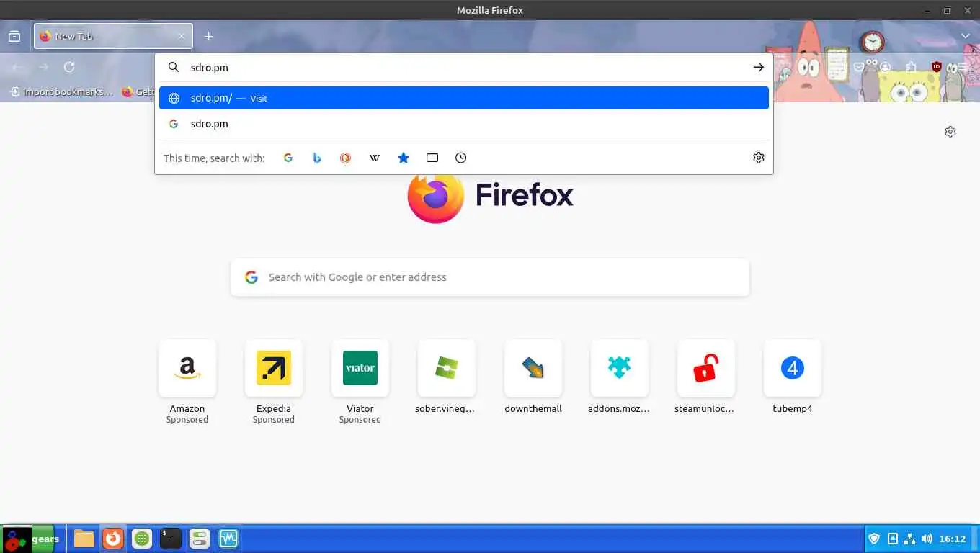Search this time with Wikipedia icon

pyautogui.click(x=375, y=158)
